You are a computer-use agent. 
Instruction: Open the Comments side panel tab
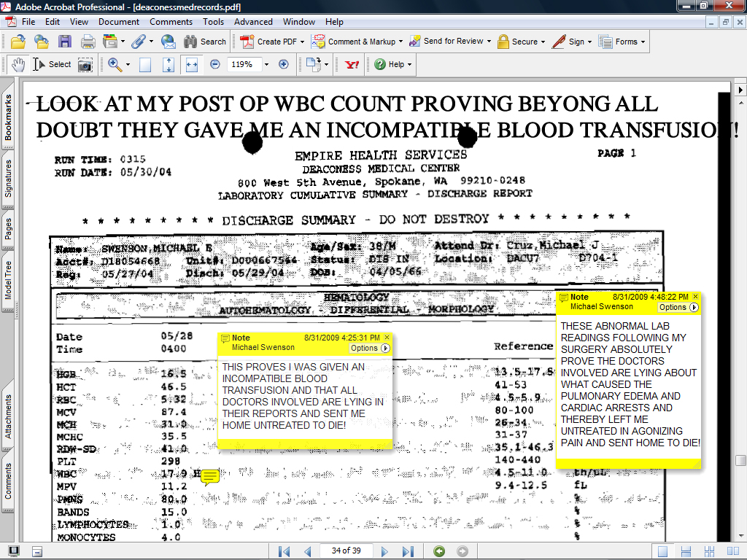pos(8,481)
